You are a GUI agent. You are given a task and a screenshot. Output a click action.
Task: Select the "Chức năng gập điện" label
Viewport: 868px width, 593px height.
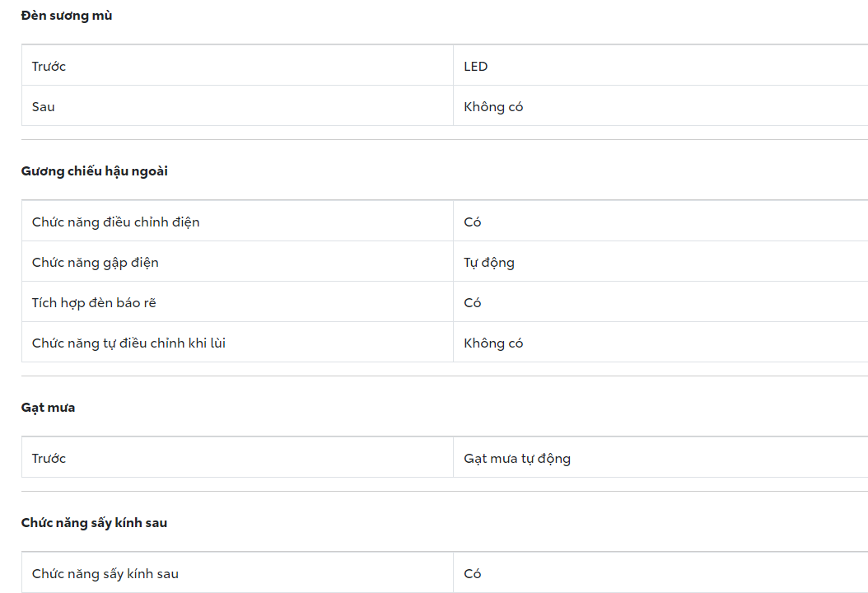click(x=96, y=262)
